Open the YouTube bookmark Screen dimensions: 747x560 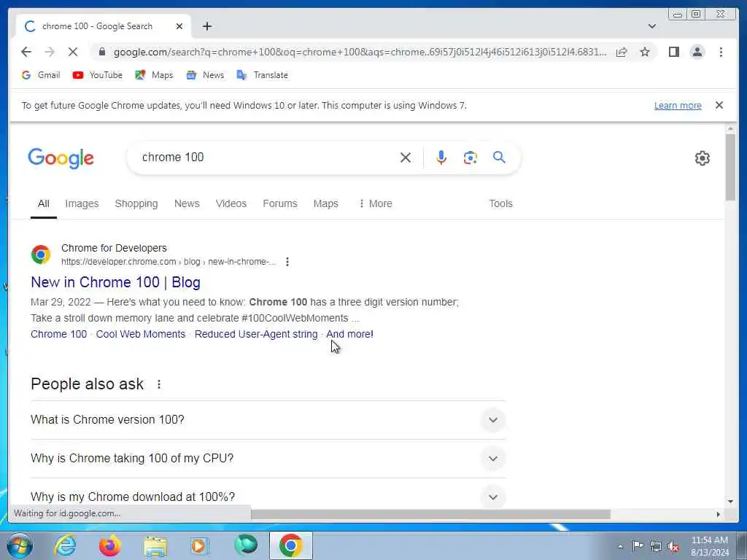point(97,75)
